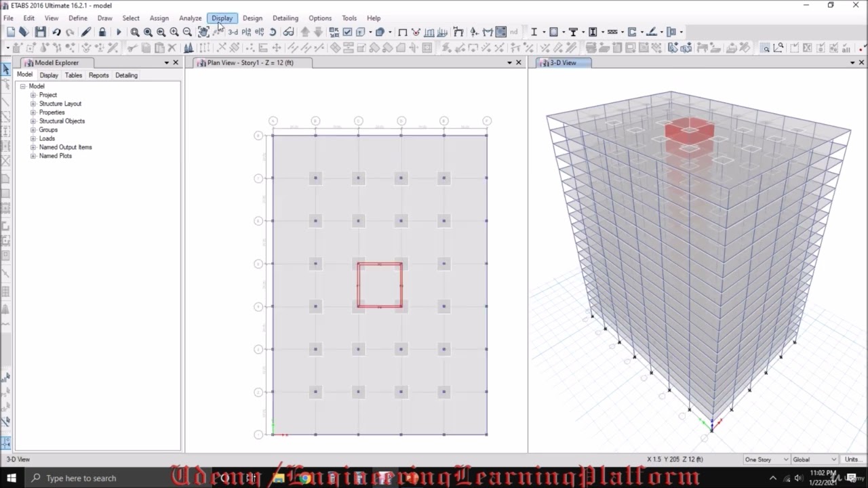Open the Analyze menu
The image size is (868, 488).
190,18
